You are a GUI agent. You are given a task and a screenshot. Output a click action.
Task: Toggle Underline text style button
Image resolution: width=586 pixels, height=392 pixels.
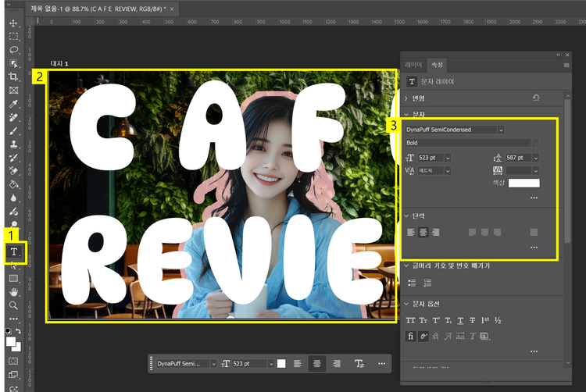click(460, 321)
